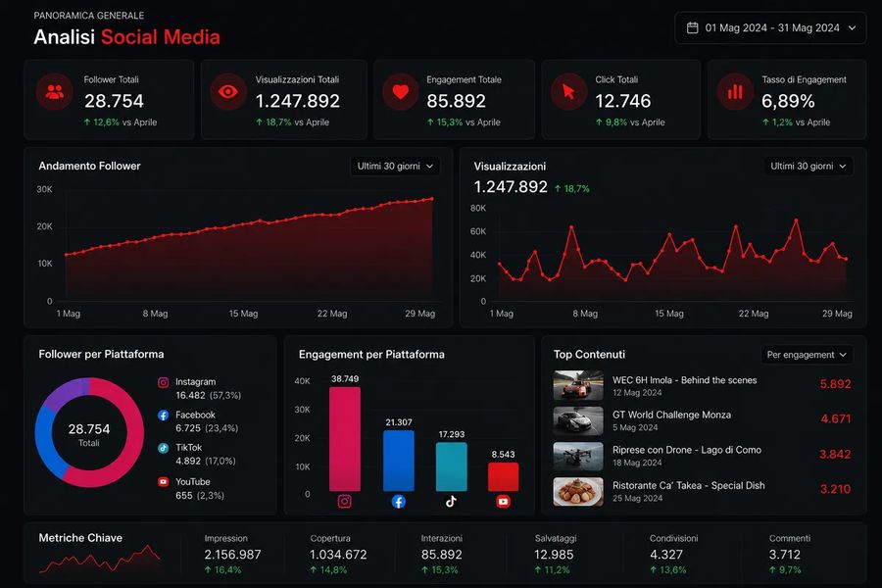This screenshot has height=588, width=882.
Task: Click the engagement score 3.842
Action: tap(835, 454)
